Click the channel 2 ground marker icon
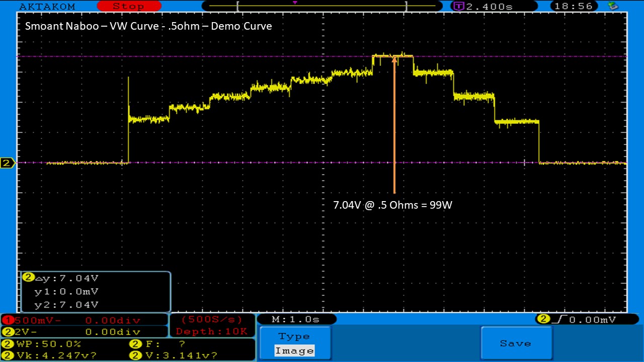The height and width of the screenshot is (362, 644). (x=8, y=163)
